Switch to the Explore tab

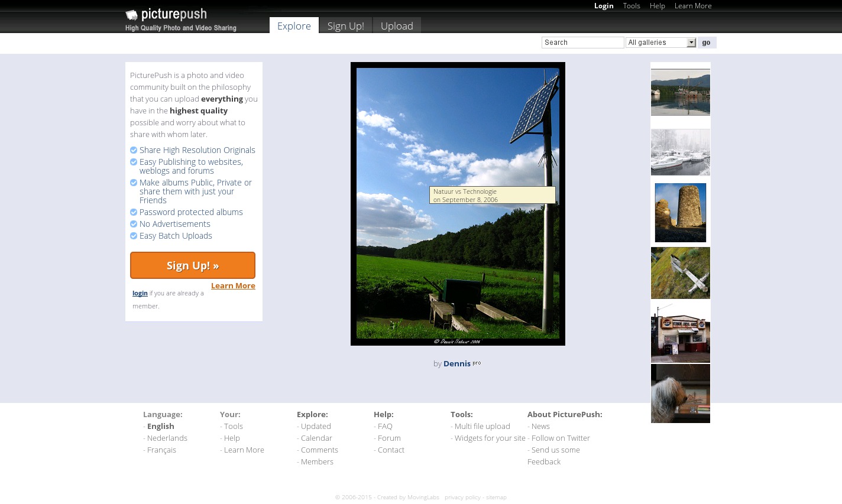click(x=294, y=26)
